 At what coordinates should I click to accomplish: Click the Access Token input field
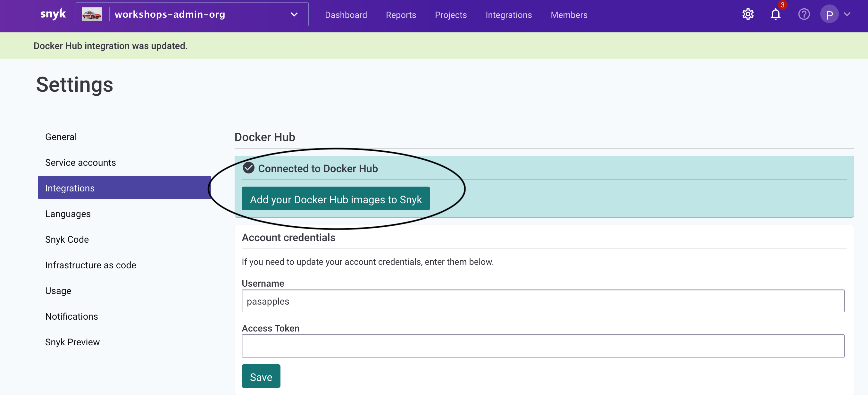pyautogui.click(x=543, y=346)
